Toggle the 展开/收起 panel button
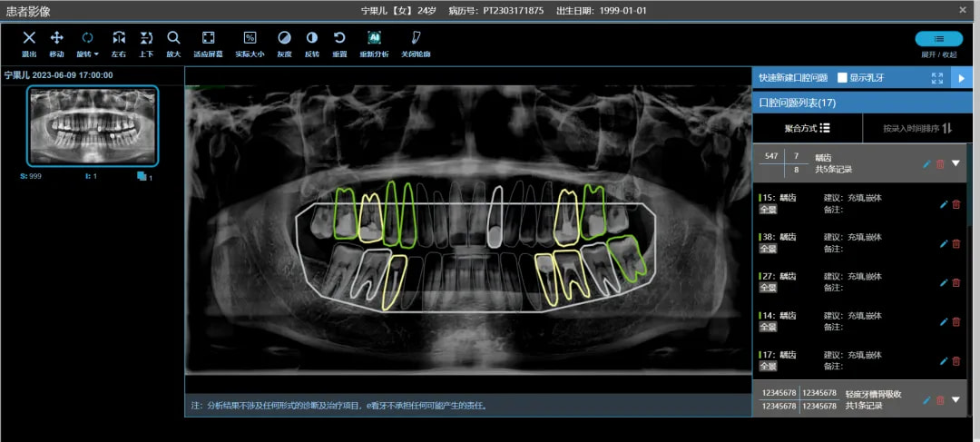Viewport: 980px width, 442px height. coord(939,39)
